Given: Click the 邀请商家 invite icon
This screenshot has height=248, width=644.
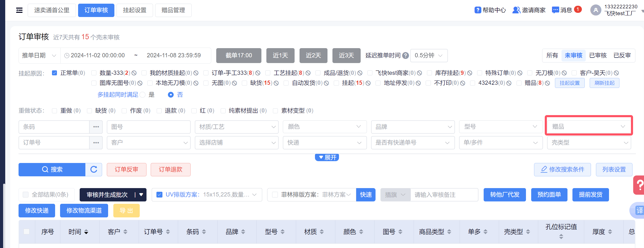Looking at the screenshot, I should [516, 10].
